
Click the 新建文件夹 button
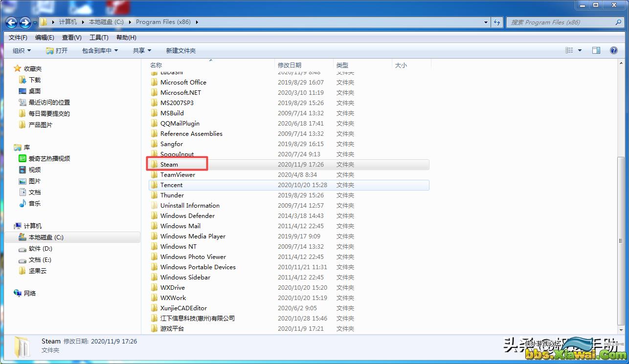[180, 50]
